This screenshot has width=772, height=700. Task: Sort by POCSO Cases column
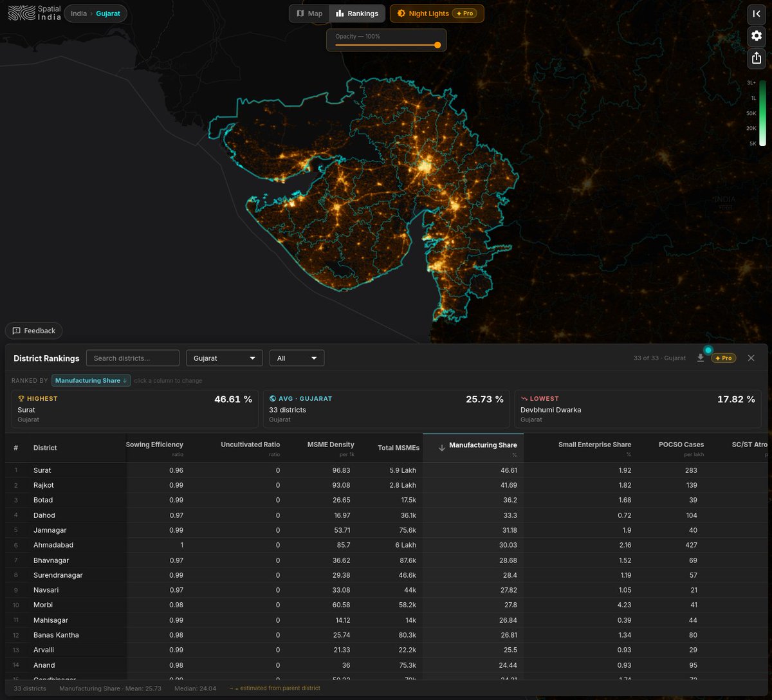[681, 448]
